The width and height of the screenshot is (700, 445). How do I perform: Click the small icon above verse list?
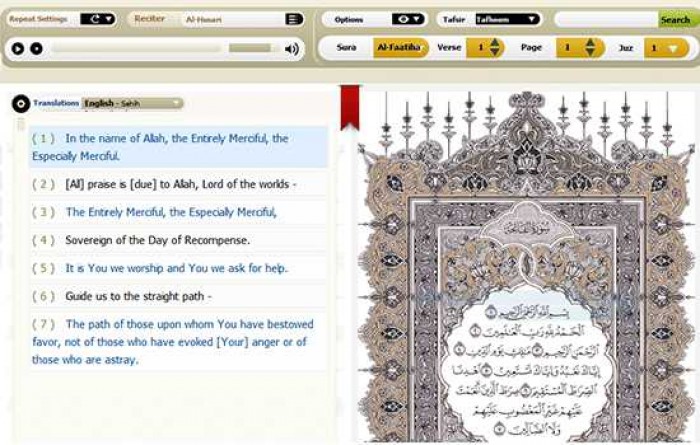pos(21,125)
